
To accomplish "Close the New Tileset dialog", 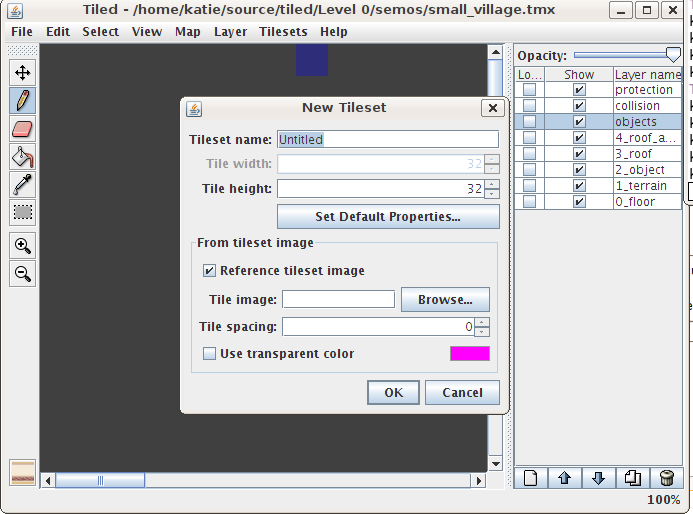I will [493, 108].
